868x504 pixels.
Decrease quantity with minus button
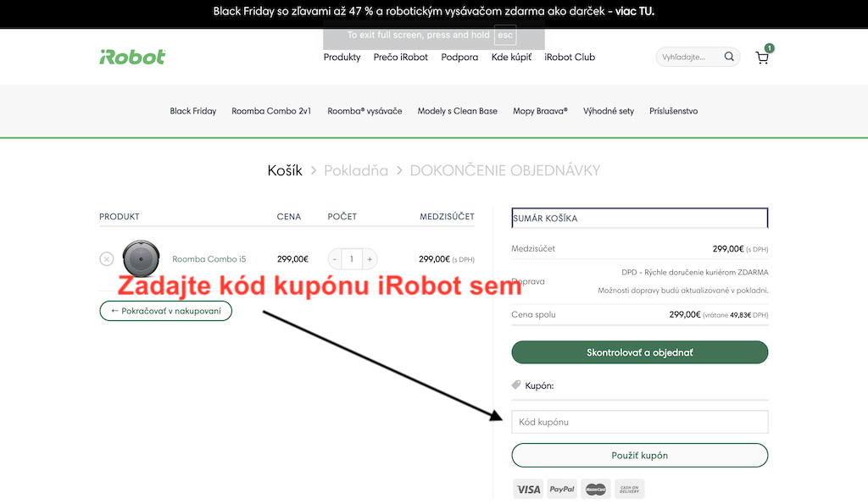(335, 259)
